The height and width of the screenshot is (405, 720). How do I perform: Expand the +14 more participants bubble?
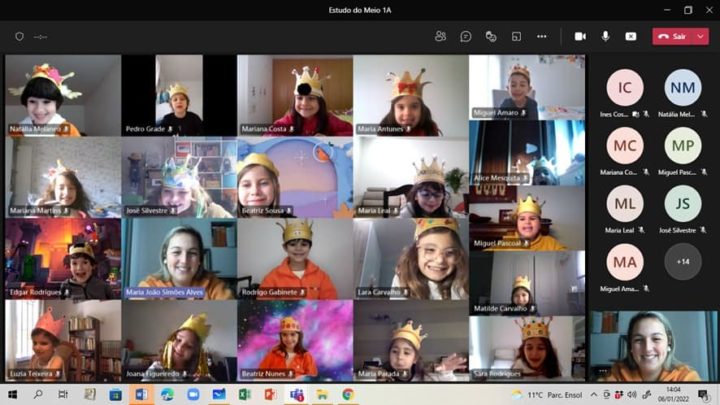click(682, 261)
